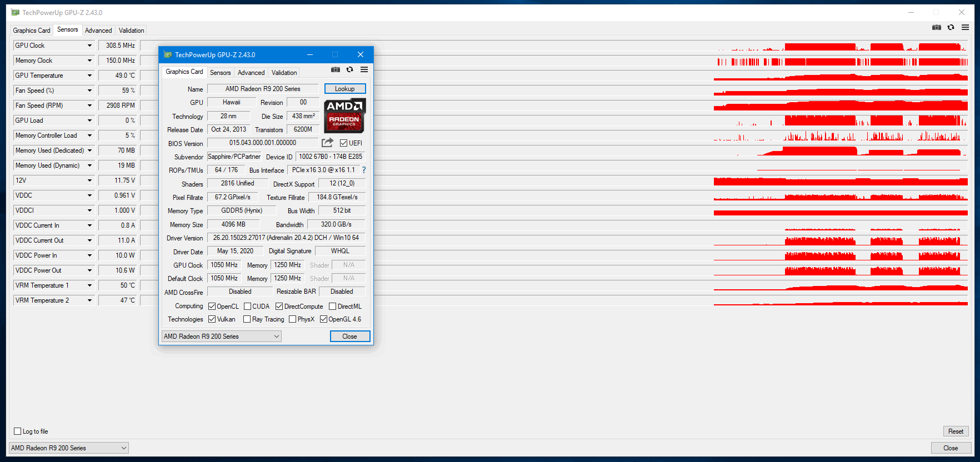Click the Name field AMD Radeon R9 200 Series

263,89
